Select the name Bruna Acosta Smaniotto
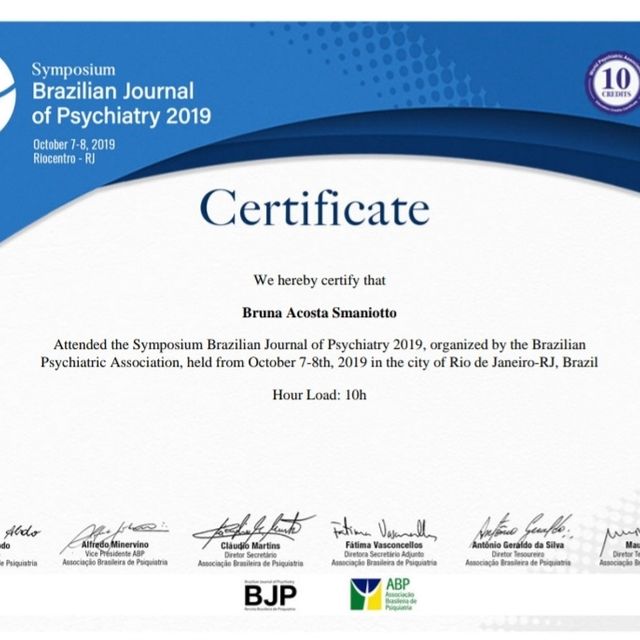Screen dimensions: 640x640 click(x=319, y=313)
